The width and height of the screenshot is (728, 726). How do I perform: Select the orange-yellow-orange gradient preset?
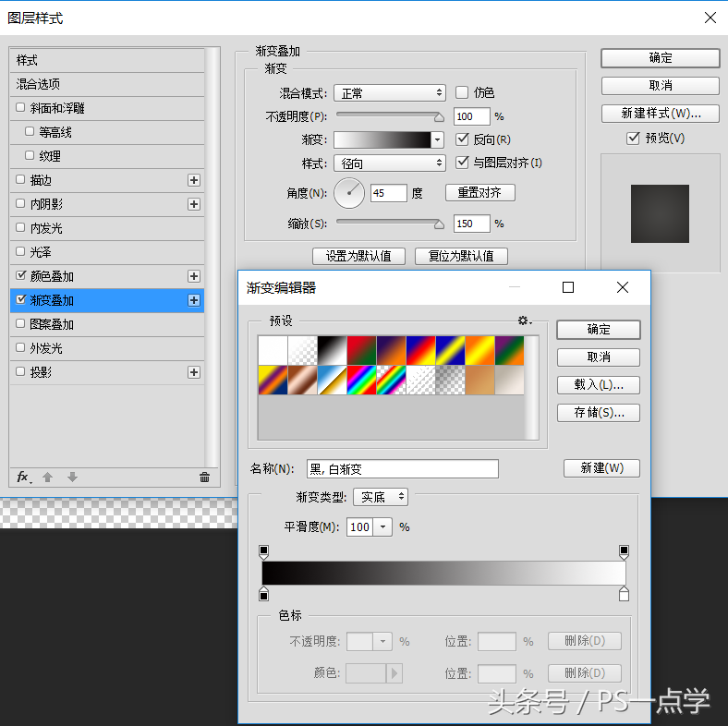pos(480,350)
